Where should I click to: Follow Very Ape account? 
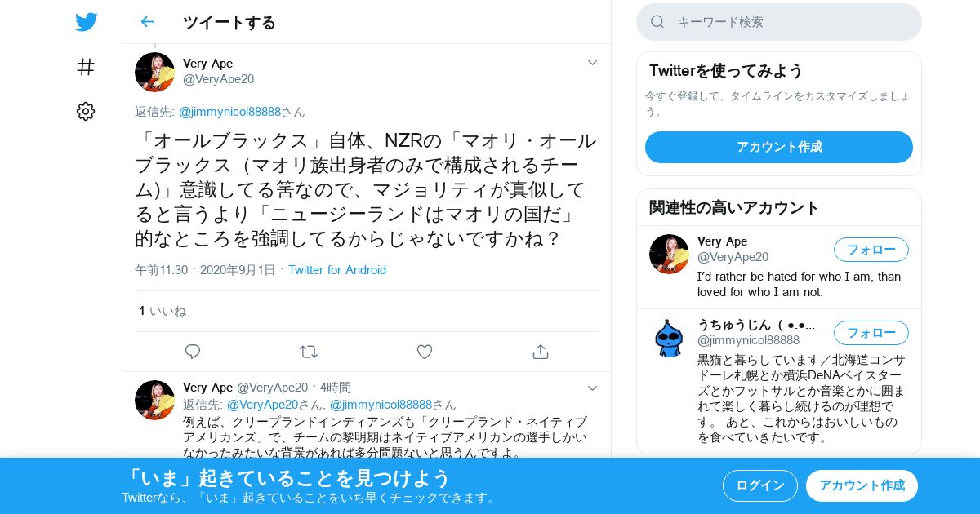(x=871, y=250)
